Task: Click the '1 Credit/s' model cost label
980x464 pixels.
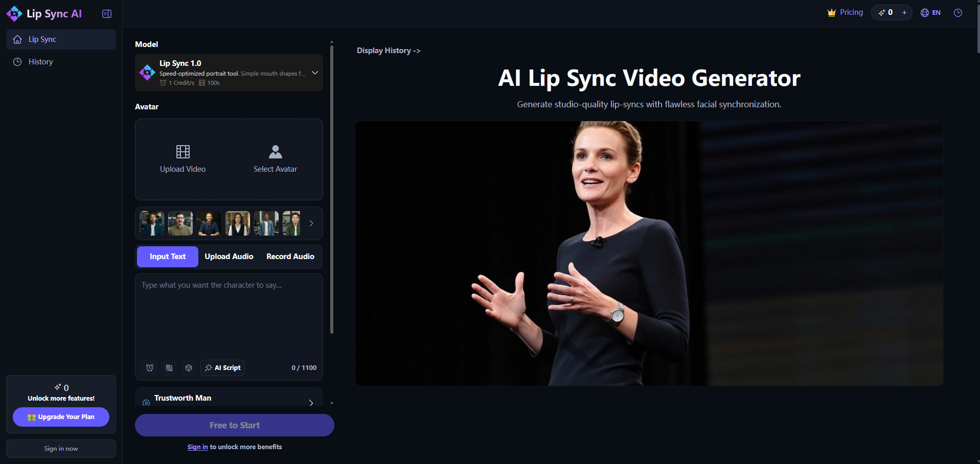Action: coord(177,83)
